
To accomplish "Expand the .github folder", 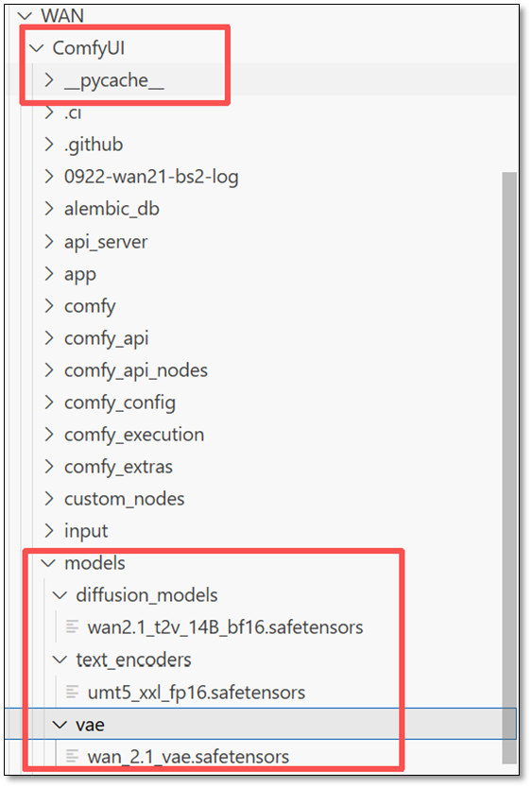I will click(x=49, y=145).
